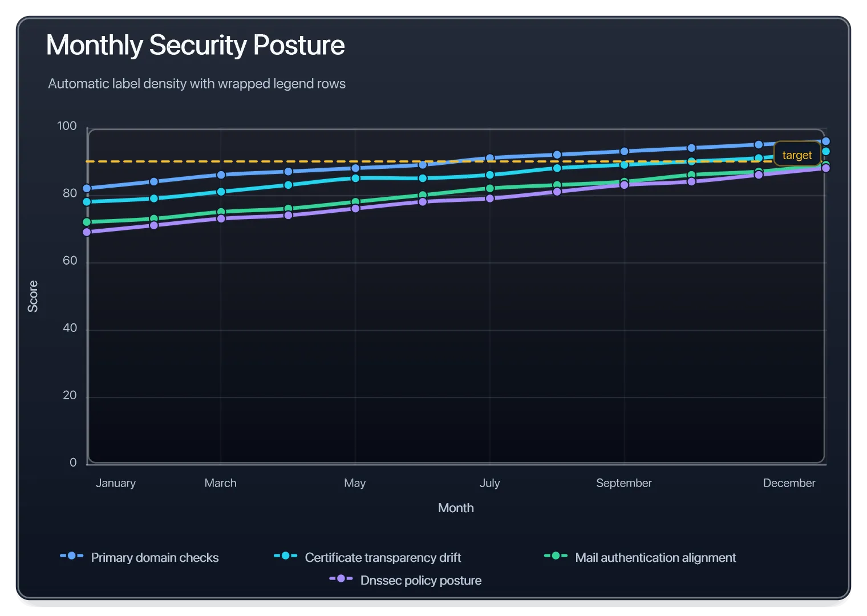The image size is (867, 616).
Task: Select January point of Dnssec policy posture
Action: [87, 232]
